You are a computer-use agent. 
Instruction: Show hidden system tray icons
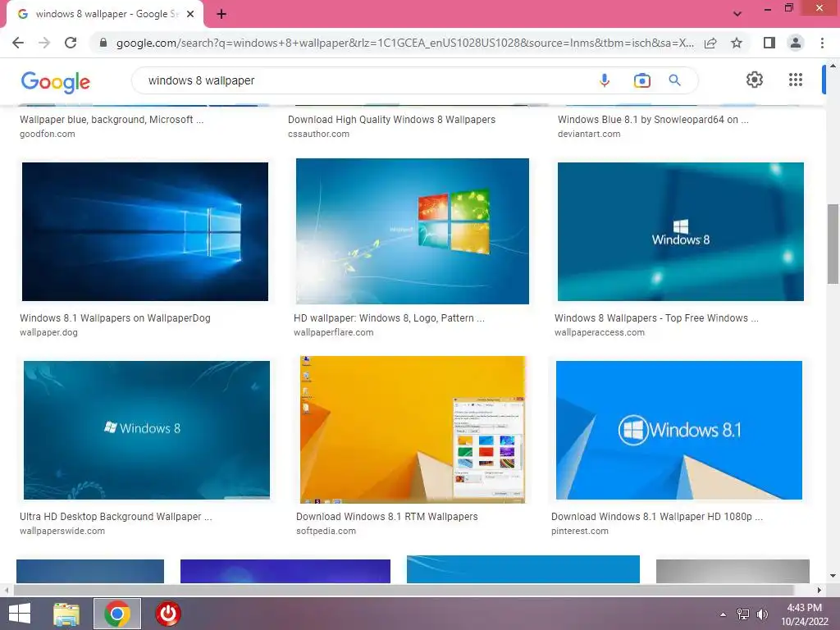click(724, 614)
